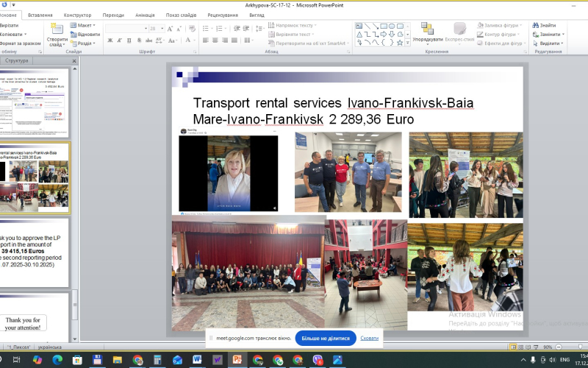This screenshot has height=368, width=588.
Task: Open the Макет (Layout) dropdown
Action: coord(83,25)
